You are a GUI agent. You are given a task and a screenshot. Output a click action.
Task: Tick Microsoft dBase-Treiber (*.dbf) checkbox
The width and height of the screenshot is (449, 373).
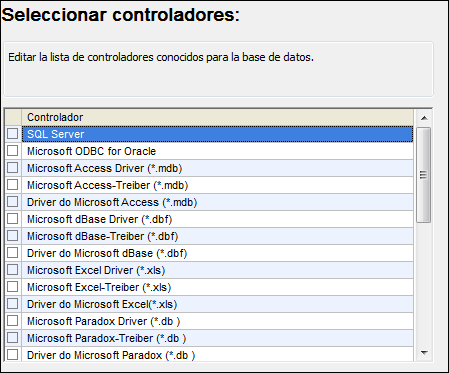(x=13, y=236)
